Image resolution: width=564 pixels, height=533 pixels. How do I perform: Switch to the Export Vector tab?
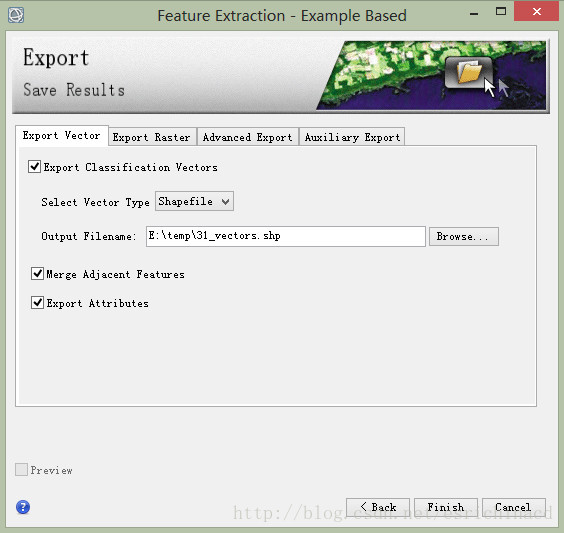pyautogui.click(x=62, y=136)
